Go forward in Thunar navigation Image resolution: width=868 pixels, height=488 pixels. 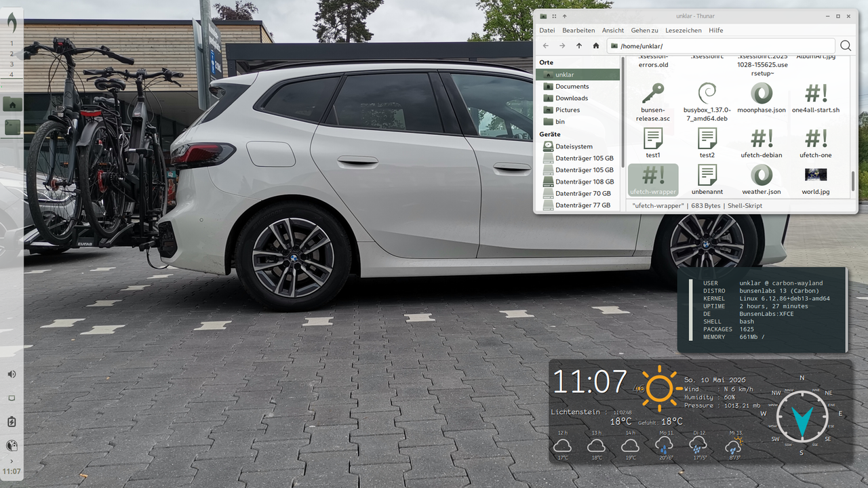coord(562,45)
